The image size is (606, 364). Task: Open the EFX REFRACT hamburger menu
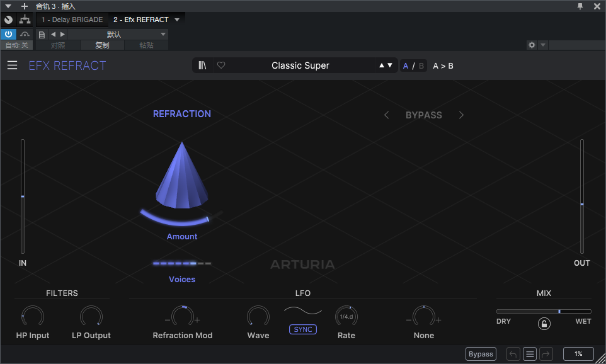tap(12, 65)
